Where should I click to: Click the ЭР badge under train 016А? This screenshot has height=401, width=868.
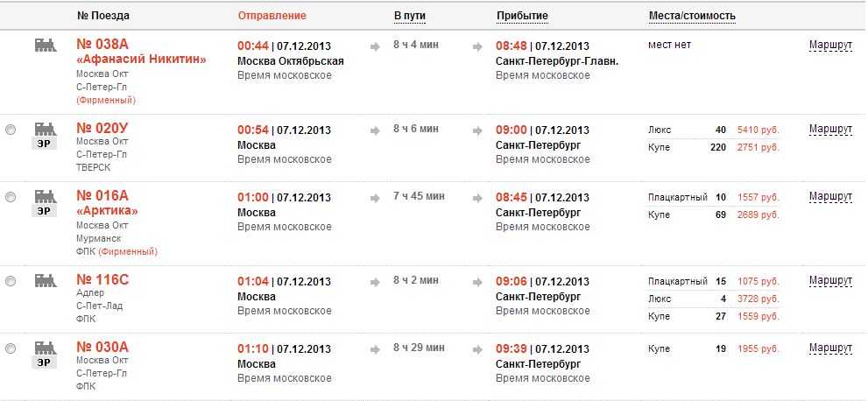pos(45,211)
